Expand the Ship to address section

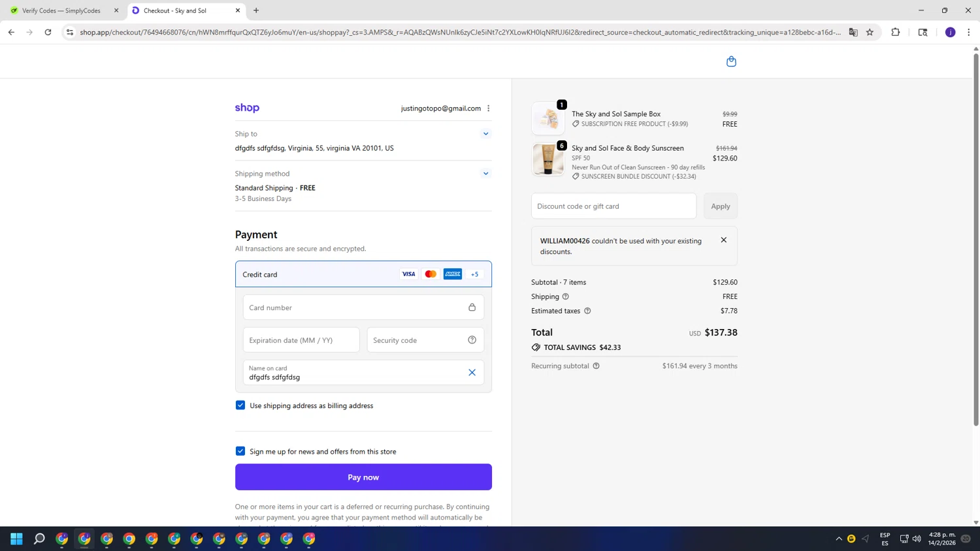[x=485, y=134]
